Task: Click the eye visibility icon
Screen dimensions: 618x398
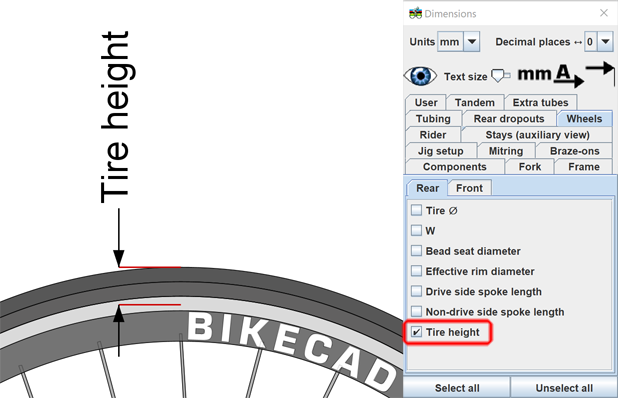Action: click(x=421, y=76)
